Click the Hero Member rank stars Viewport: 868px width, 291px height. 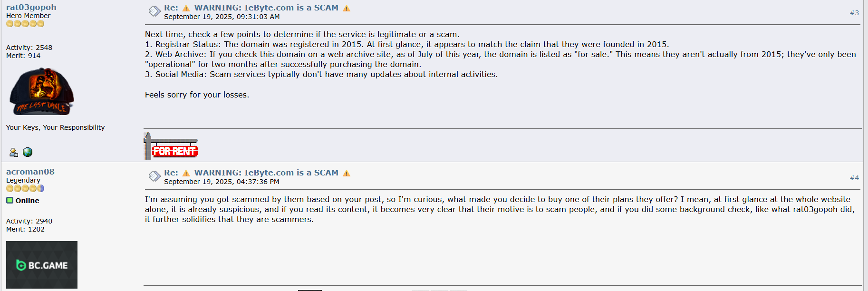click(25, 24)
